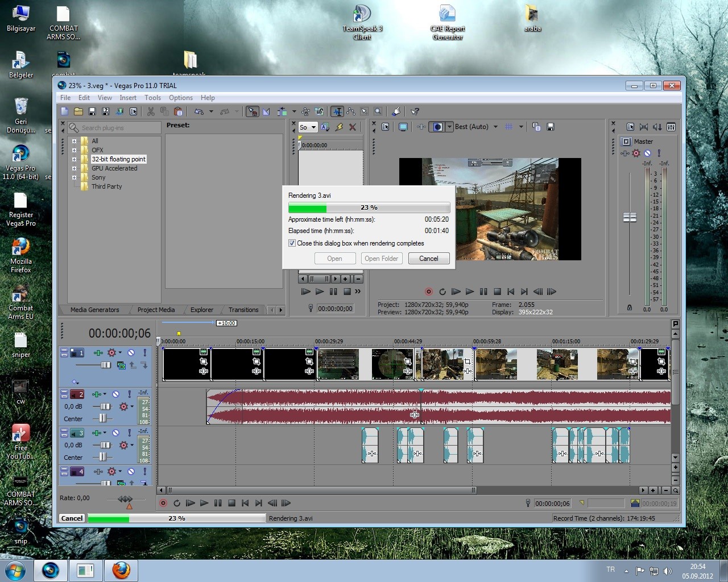
Task: Click Open Folder button in render dialog
Action: pos(382,259)
